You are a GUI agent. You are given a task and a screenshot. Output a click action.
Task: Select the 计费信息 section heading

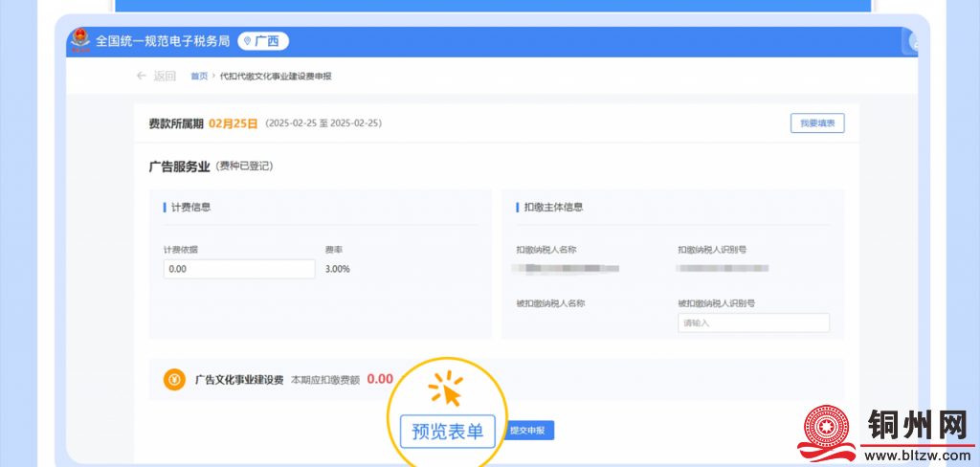[x=190, y=207]
